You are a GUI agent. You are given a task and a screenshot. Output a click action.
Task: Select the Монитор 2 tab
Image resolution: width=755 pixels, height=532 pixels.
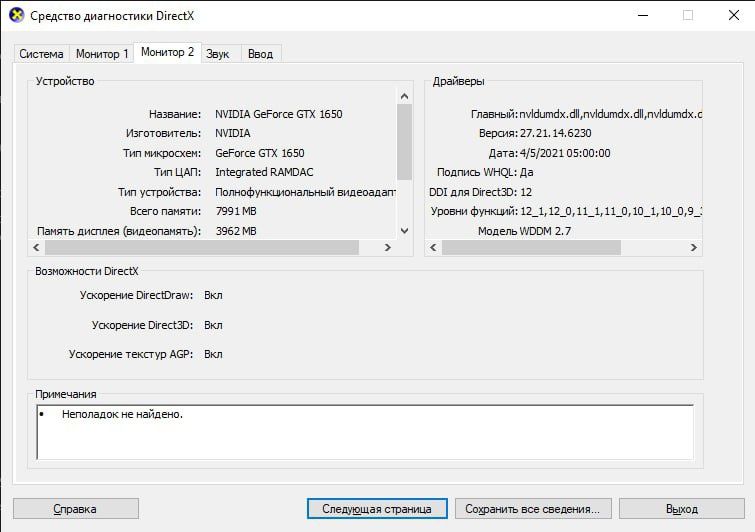coord(168,52)
